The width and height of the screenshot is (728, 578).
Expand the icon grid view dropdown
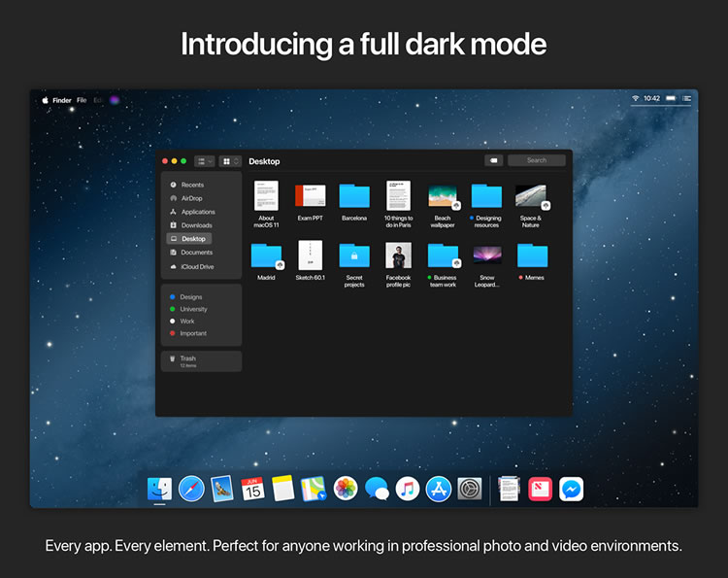tap(229, 161)
